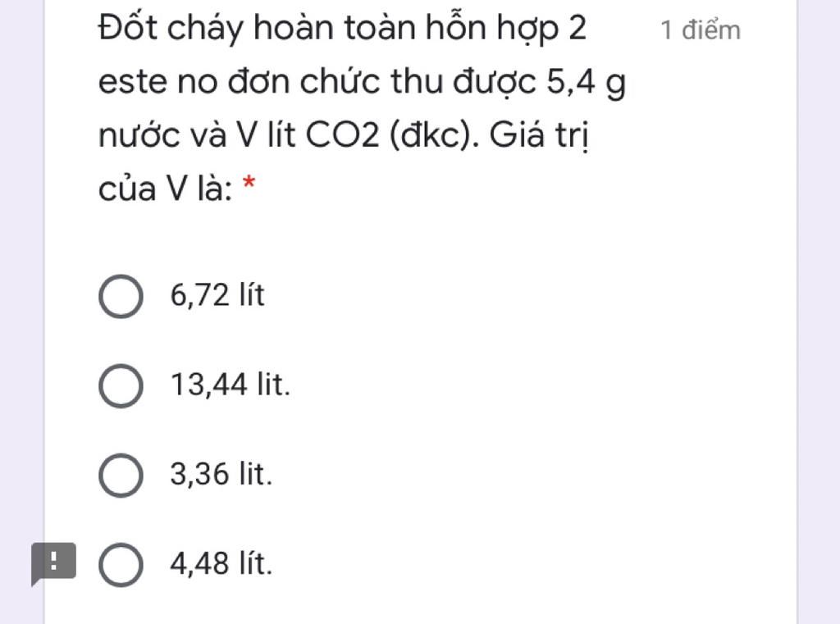Click the "13,44 lit." answer text
This screenshot has height=624, width=840.
[231, 385]
